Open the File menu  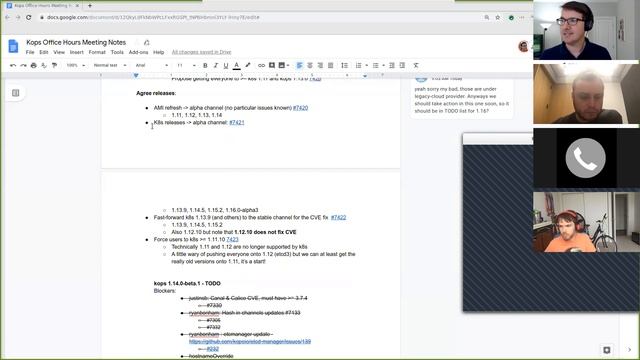pyautogui.click(x=30, y=52)
